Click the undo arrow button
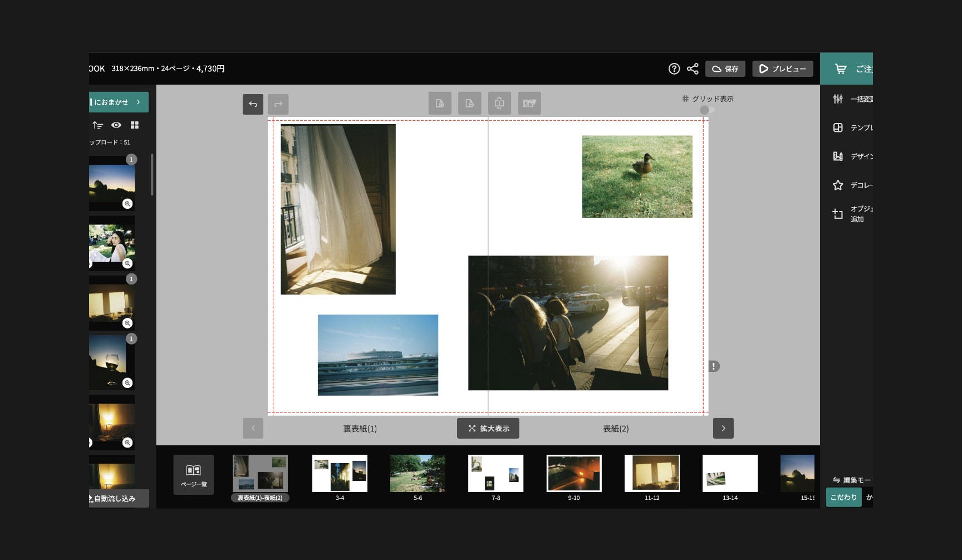This screenshot has height=560, width=962. [253, 104]
